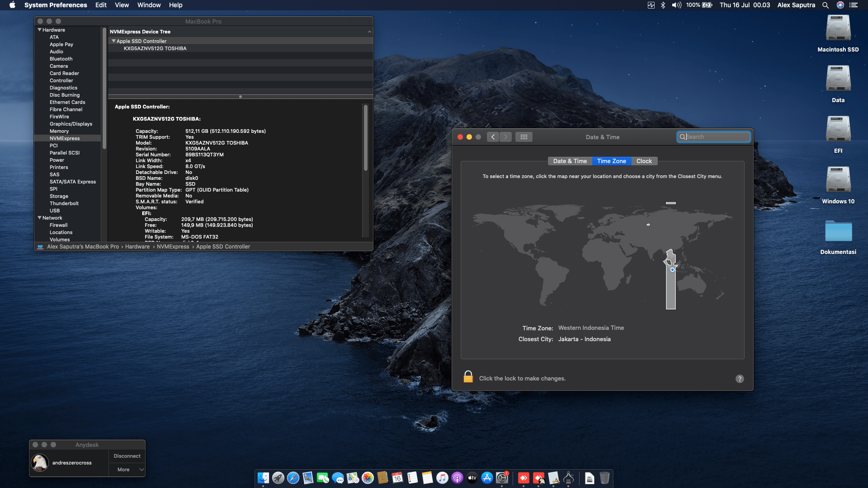Click the Bluetooth icon in the menu bar
Image resolution: width=868 pixels, height=488 pixels.
click(663, 5)
